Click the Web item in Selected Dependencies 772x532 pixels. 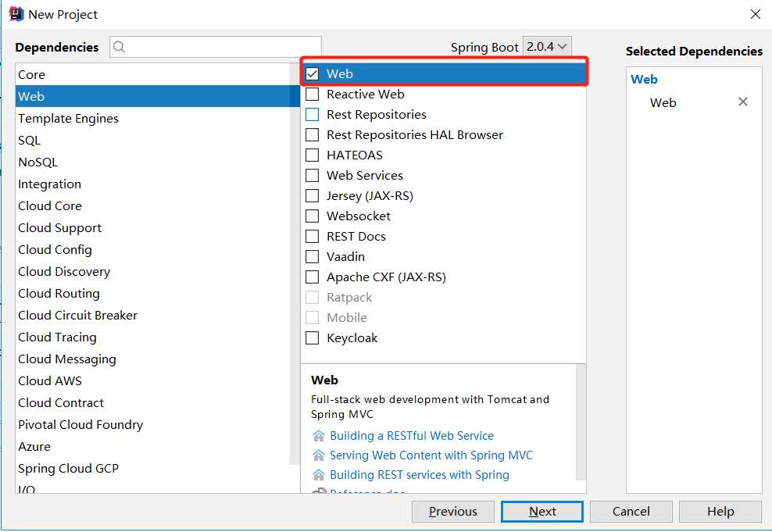click(x=663, y=102)
